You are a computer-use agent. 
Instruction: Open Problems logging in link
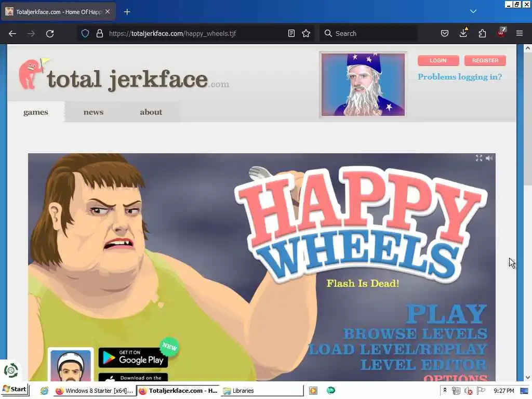[460, 77]
